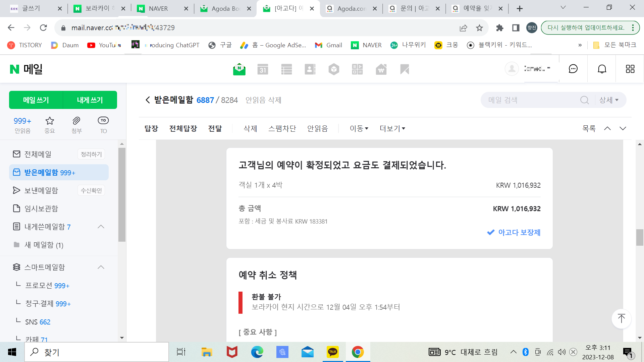Open KakaoTalk from the taskbar
The image size is (644, 362).
point(332,352)
